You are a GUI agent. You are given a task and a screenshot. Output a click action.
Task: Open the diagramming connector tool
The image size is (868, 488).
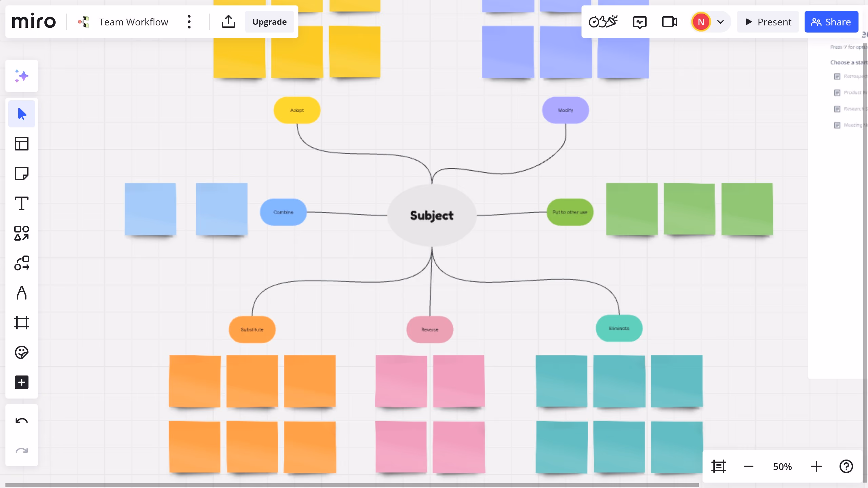(x=22, y=263)
